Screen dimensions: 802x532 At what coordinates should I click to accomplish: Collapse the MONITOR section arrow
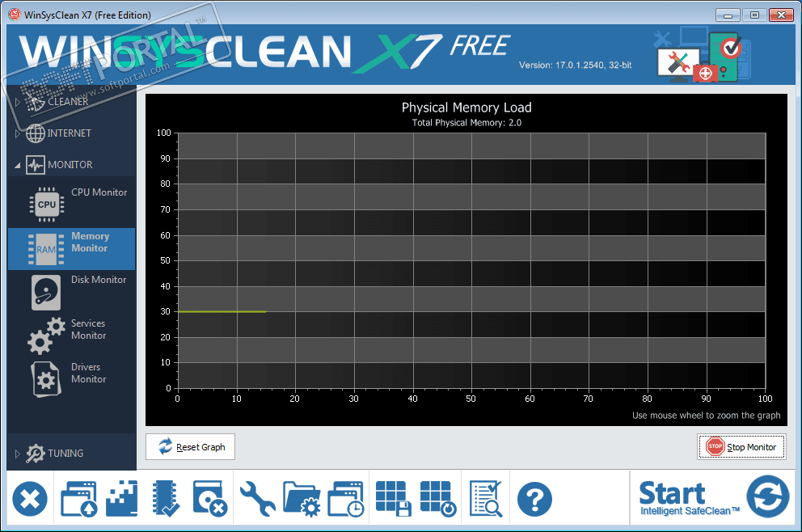pos(18,165)
